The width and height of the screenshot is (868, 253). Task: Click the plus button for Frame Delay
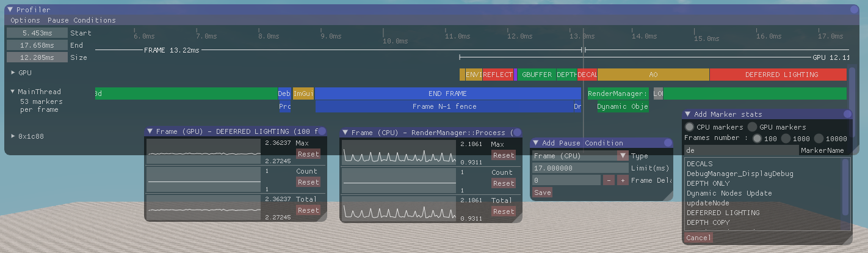[x=622, y=180]
